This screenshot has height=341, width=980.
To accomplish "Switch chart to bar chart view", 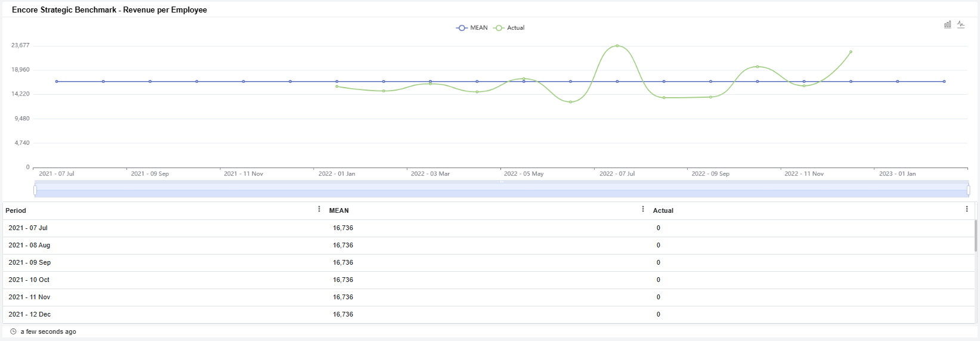I will (947, 24).
